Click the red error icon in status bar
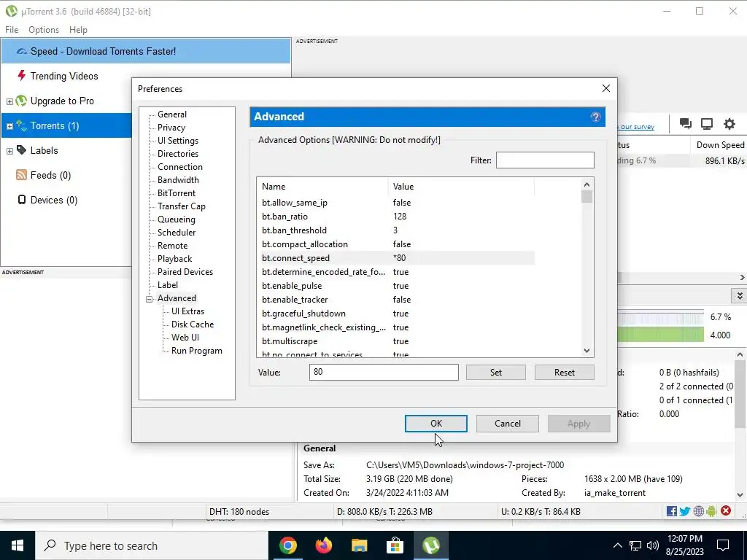Image resolution: width=747 pixels, height=560 pixels. pos(726,511)
